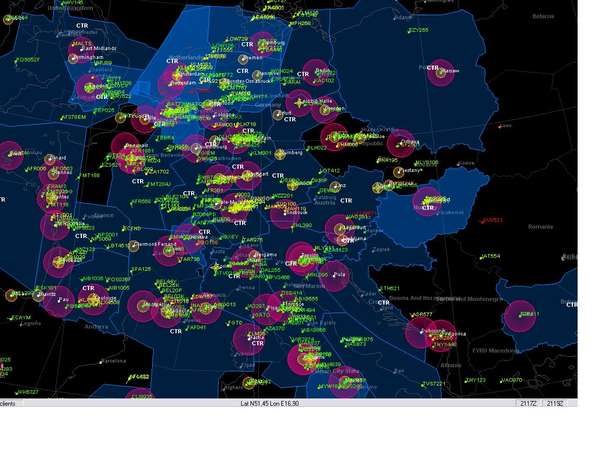
Task: Select aircraft AF378EM over the English Channel
Action: coord(73,117)
